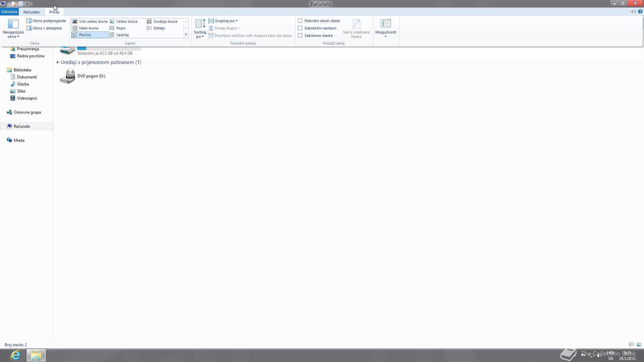Toggle Datotečni nastavci checkbox
The image size is (644, 362).
(300, 28)
